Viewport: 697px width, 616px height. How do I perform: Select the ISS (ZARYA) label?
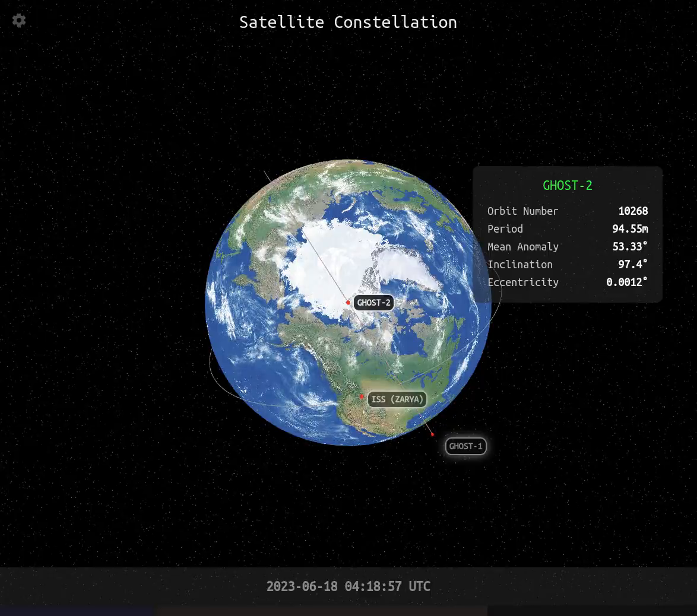click(x=397, y=399)
